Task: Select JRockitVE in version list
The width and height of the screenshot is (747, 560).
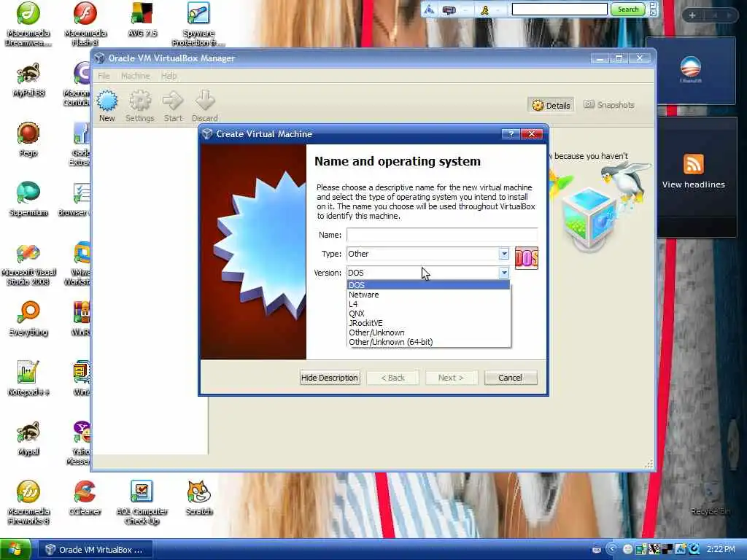Action: [x=428, y=323]
